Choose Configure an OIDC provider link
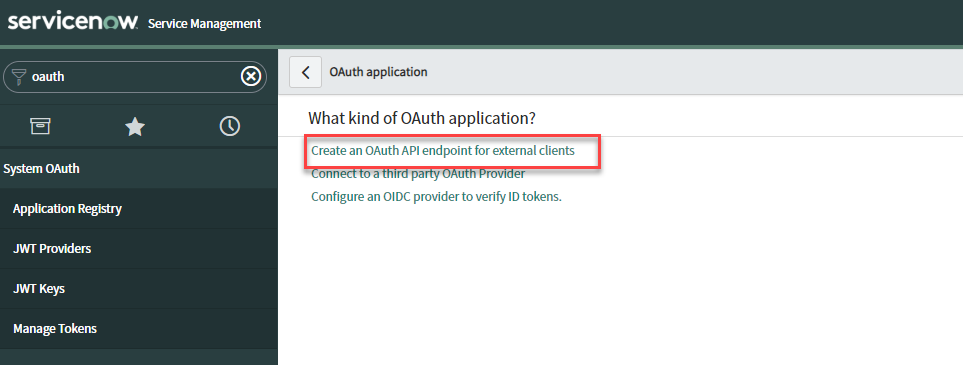Image resolution: width=963 pixels, height=365 pixels. coord(437,197)
